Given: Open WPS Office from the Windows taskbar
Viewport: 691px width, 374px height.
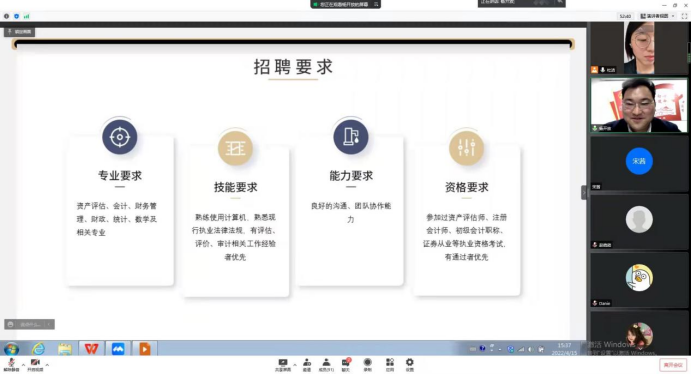Looking at the screenshot, I should (x=91, y=349).
